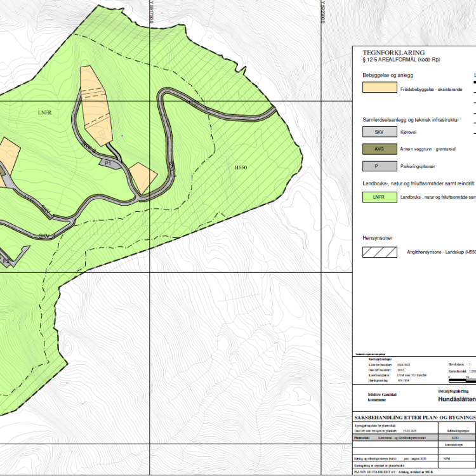Click the 'Midtre Gauldal kommune' title block text
The image size is (476, 476).
click(382, 397)
